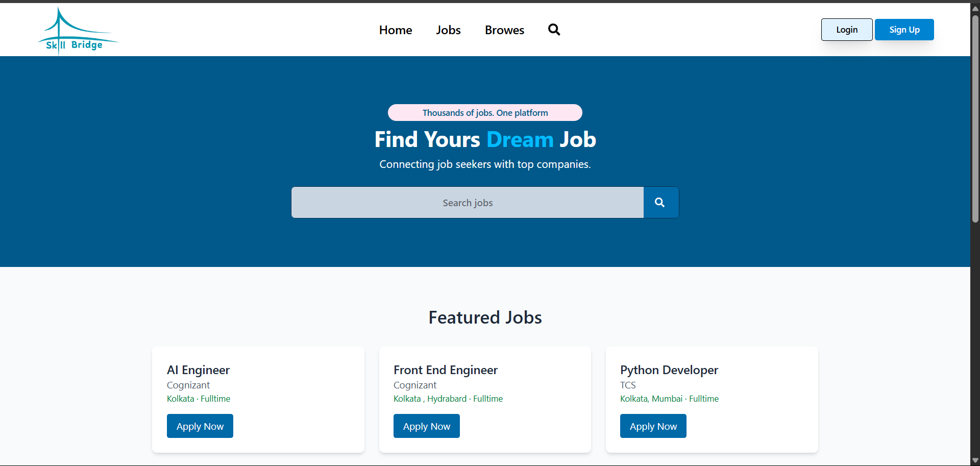Open search via navbar magnifier icon
The image size is (980, 466).
pos(554,30)
